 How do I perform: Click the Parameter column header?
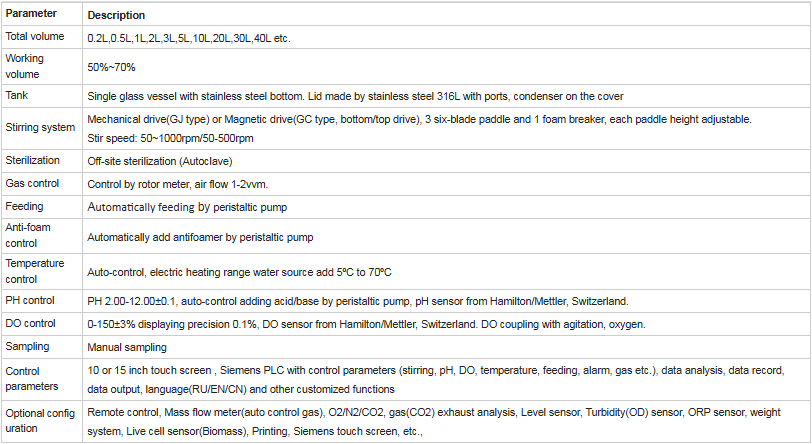coord(32,16)
